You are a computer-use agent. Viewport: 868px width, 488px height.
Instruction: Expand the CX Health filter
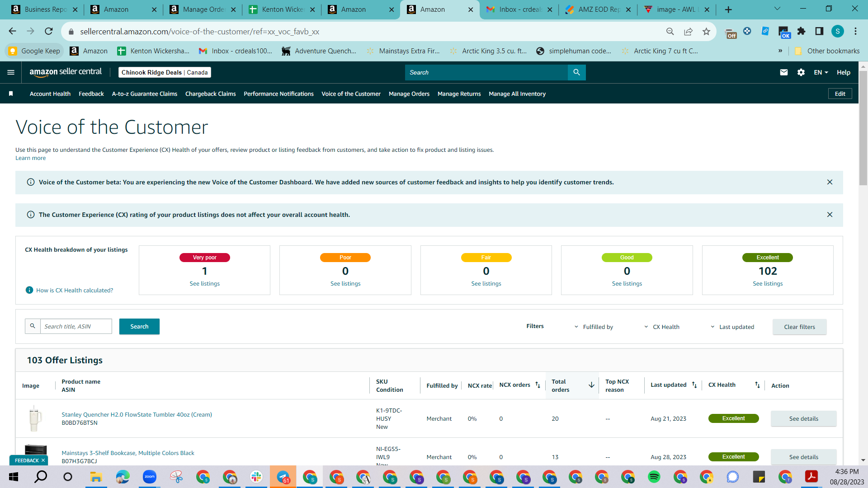[661, 327]
